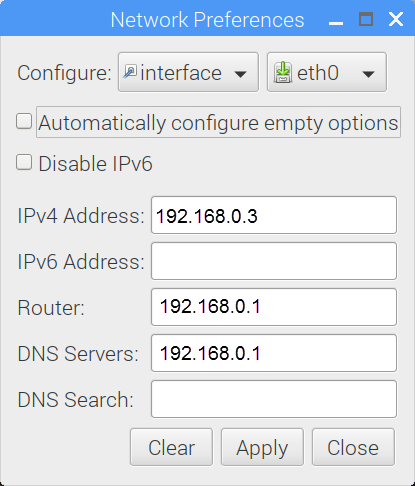Open the interface type dropdown
The image size is (415, 486).
[188, 72]
